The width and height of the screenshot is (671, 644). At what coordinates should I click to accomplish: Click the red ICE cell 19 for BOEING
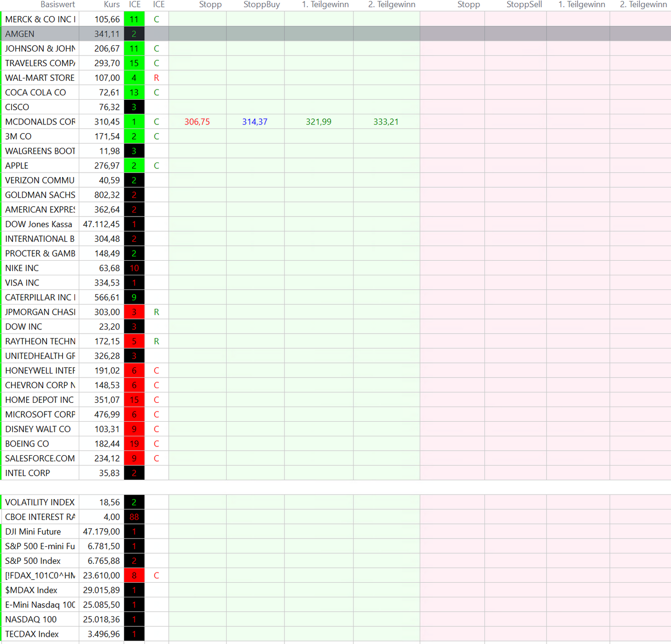coord(134,444)
